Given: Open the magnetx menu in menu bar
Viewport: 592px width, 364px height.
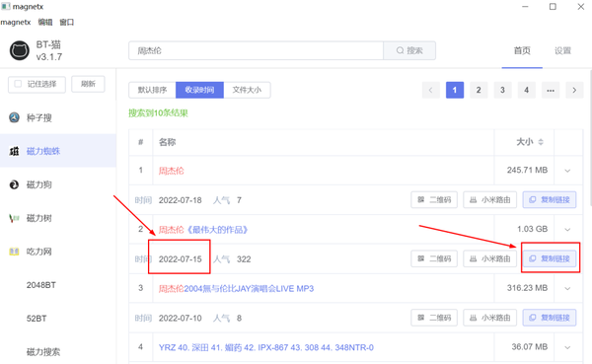Looking at the screenshot, I should [16, 23].
